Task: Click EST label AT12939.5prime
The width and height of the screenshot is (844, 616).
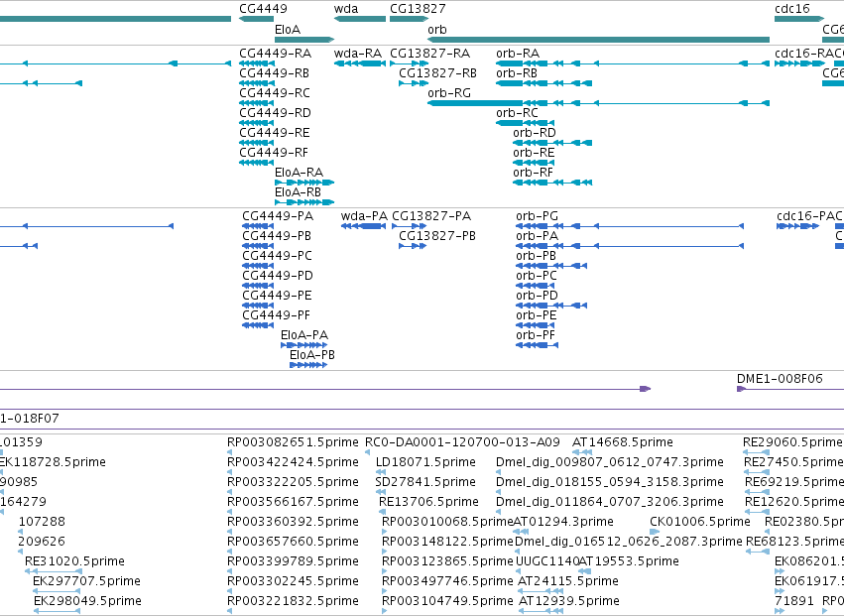Action: (x=569, y=601)
